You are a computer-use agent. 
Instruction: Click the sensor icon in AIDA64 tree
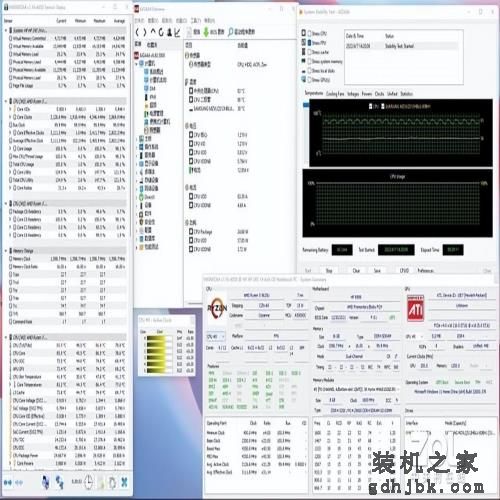pos(146,130)
